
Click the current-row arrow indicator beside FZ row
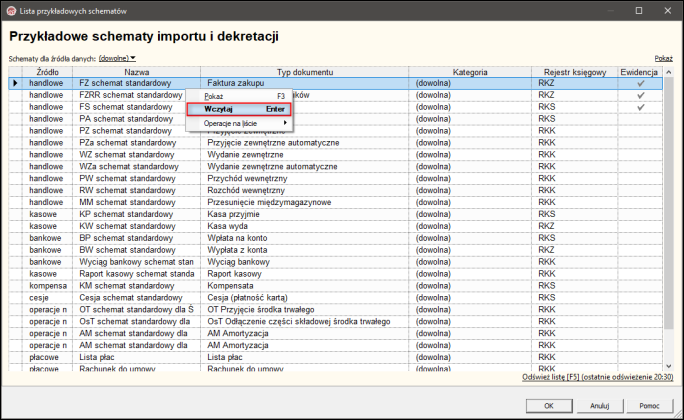(15, 84)
